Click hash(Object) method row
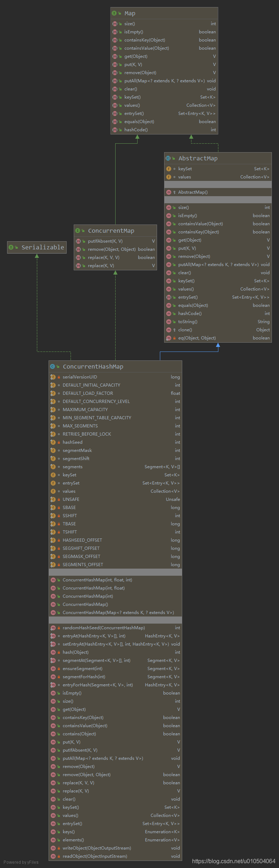Viewport: 279px width, 868px height. pos(115,652)
